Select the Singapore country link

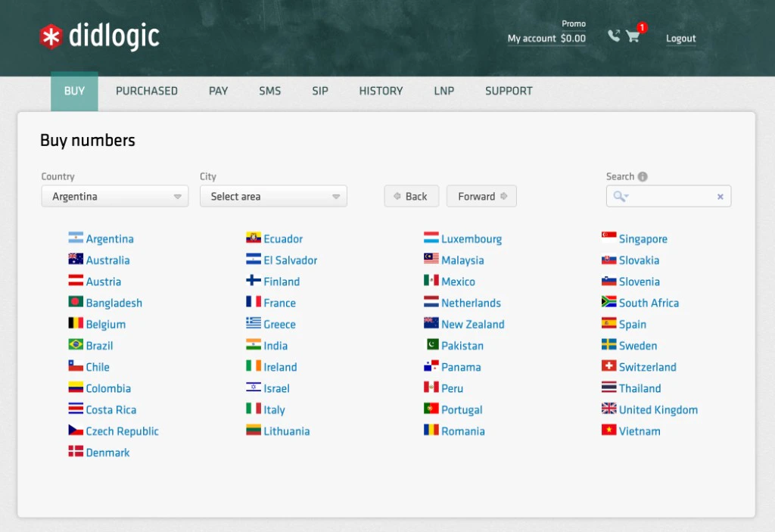tap(643, 239)
